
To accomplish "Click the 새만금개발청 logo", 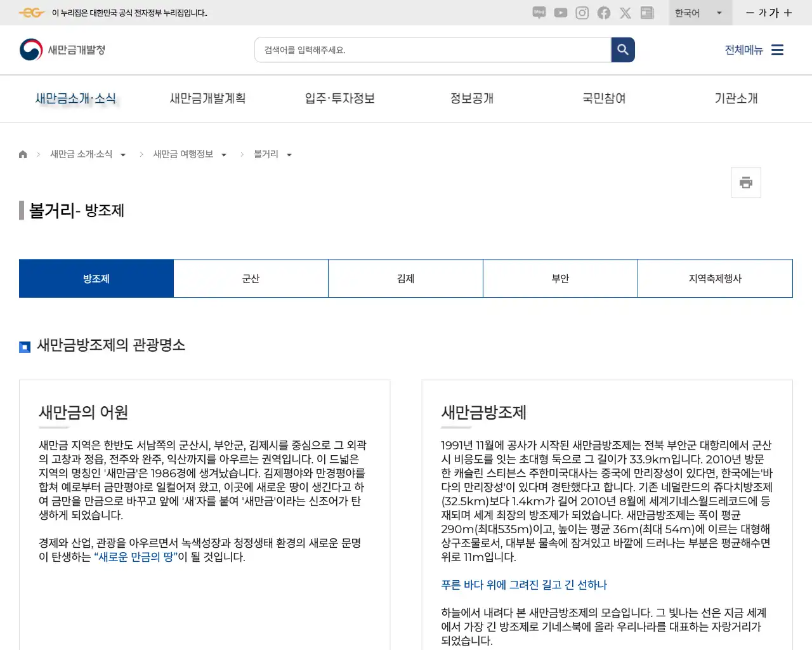I will coord(61,50).
